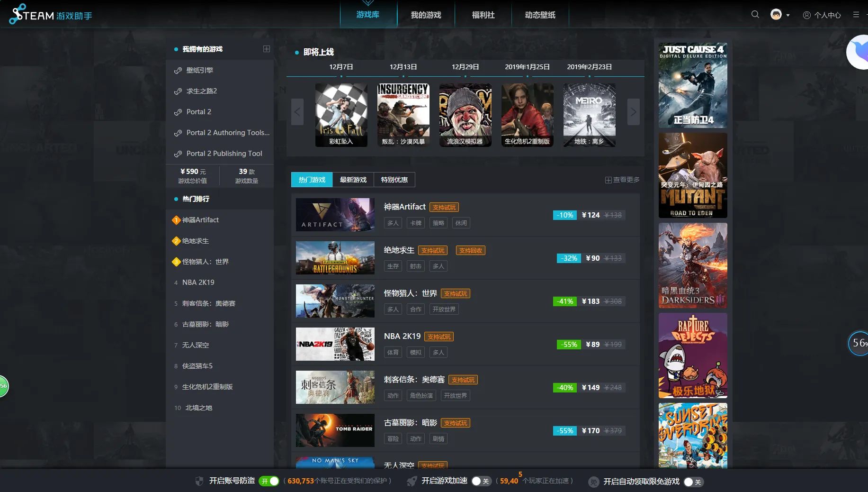Click the 免 icon beside 限免游戏
Viewport: 868px width, 492px height.
(x=593, y=482)
